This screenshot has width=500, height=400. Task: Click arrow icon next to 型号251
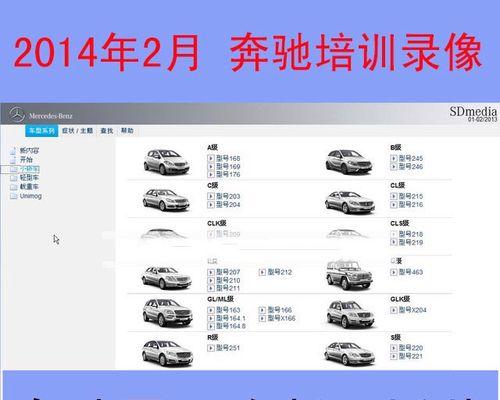pyautogui.click(x=211, y=348)
